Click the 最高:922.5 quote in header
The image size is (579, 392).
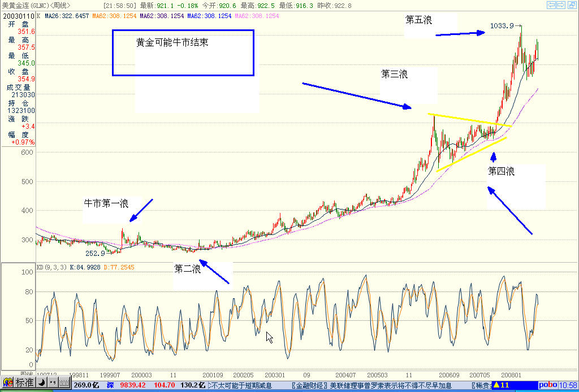tap(257, 6)
